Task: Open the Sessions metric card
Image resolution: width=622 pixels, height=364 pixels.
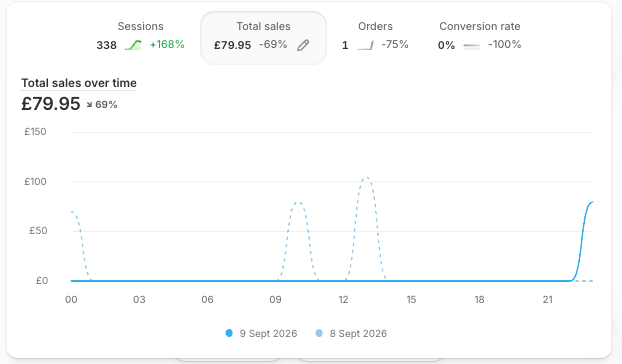Action: (x=140, y=36)
